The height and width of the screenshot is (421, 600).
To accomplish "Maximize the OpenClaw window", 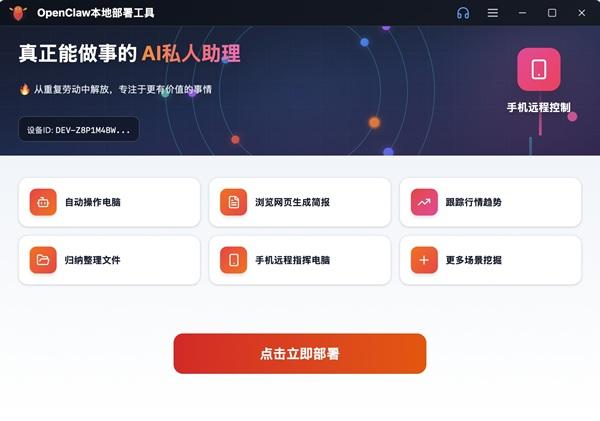I will click(x=552, y=13).
